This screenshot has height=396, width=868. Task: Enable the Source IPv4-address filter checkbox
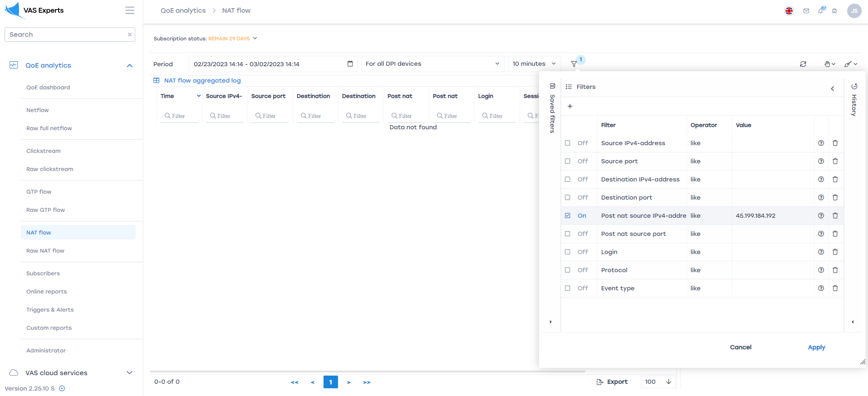point(568,143)
